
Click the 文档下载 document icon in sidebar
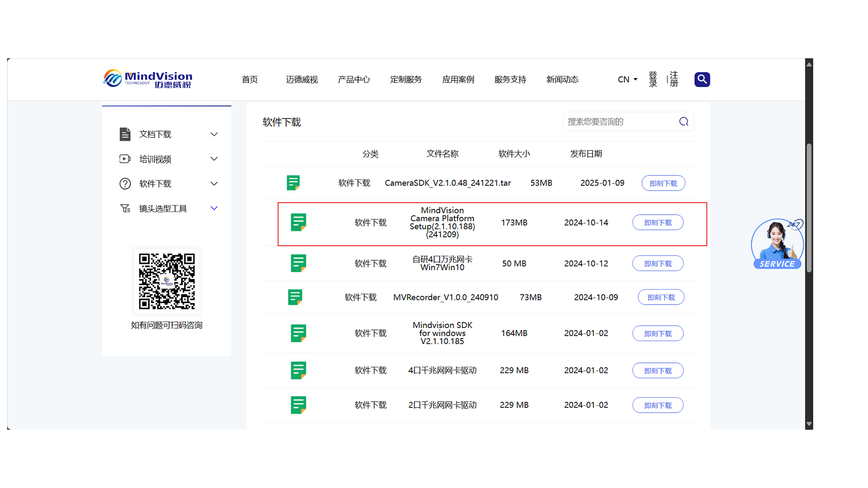pyautogui.click(x=125, y=134)
